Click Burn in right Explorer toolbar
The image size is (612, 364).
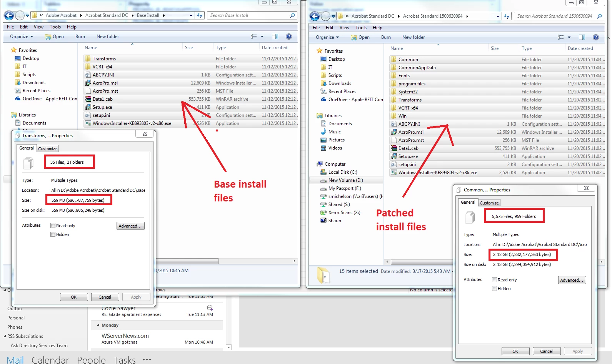(x=386, y=37)
